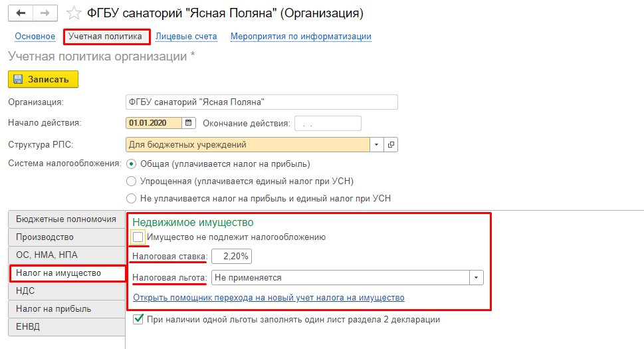Open the Лицевые счета tab

(186, 37)
